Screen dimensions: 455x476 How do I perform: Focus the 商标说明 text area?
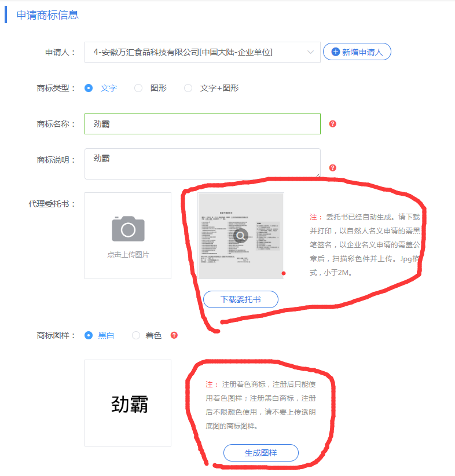coord(202,164)
